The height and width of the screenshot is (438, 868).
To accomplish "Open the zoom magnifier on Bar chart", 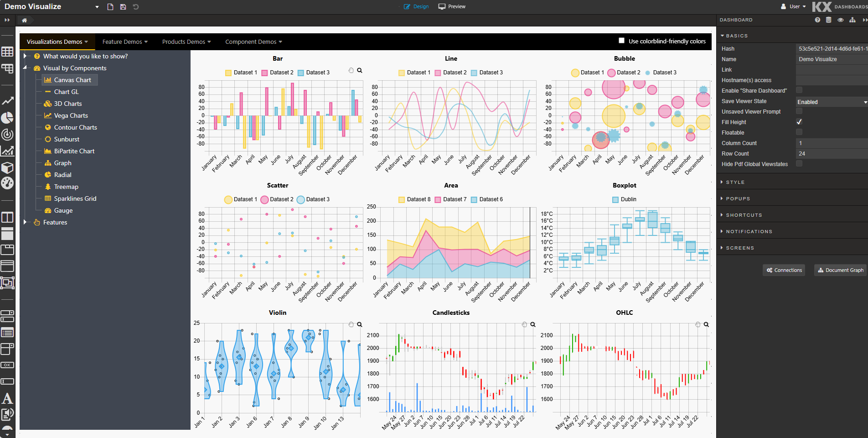I will [x=360, y=70].
